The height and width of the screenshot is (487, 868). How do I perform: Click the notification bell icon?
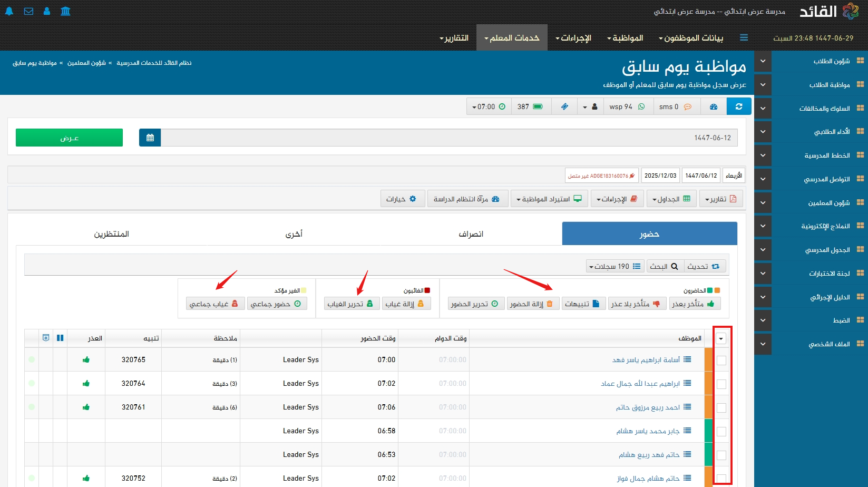[x=9, y=11]
